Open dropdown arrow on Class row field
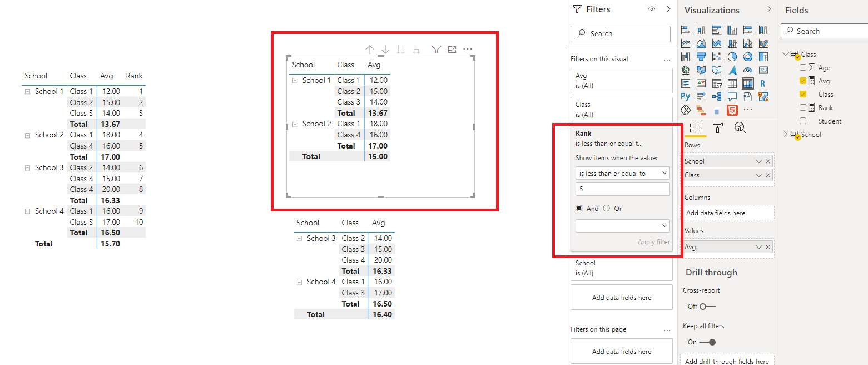The height and width of the screenshot is (365, 868). point(759,175)
